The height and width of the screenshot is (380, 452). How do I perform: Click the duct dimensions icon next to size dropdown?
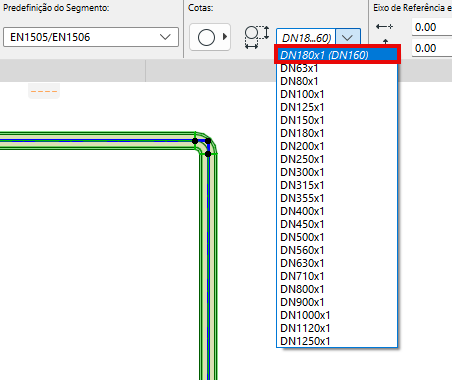point(257,37)
